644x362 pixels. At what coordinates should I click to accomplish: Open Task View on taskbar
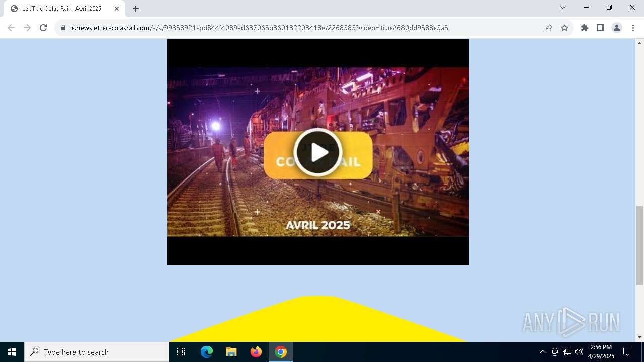click(181, 352)
